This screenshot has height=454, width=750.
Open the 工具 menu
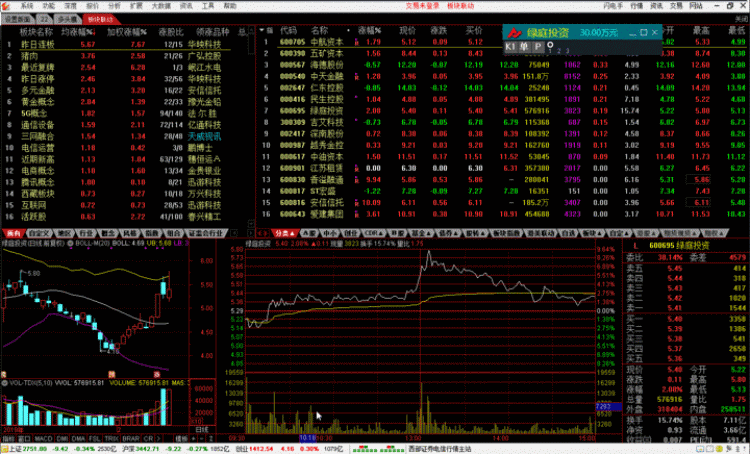[208, 6]
